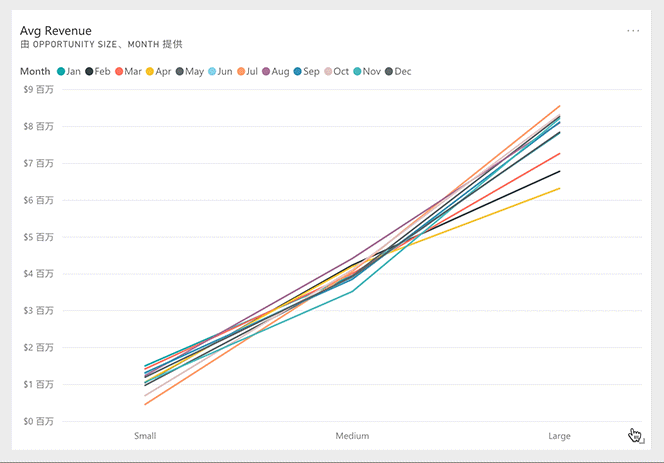Viewport: 664px width, 463px height.
Task: Click the resize handle at tile corner
Action: click(x=642, y=441)
